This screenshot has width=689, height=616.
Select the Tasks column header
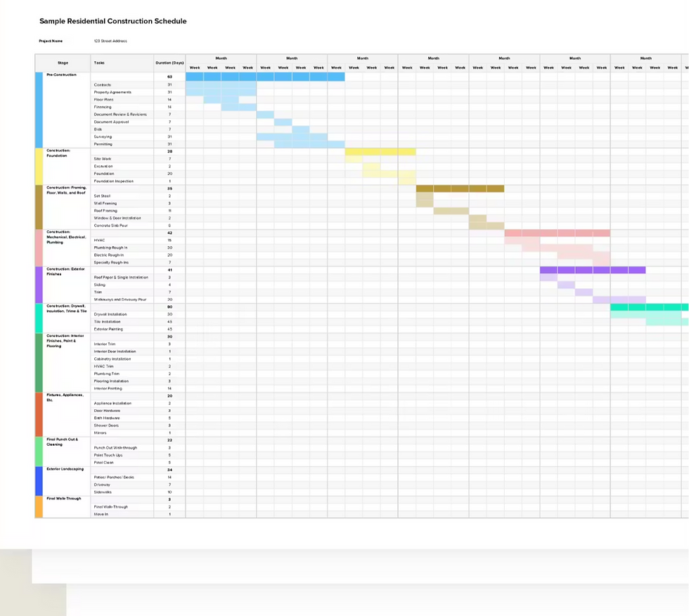click(99, 63)
